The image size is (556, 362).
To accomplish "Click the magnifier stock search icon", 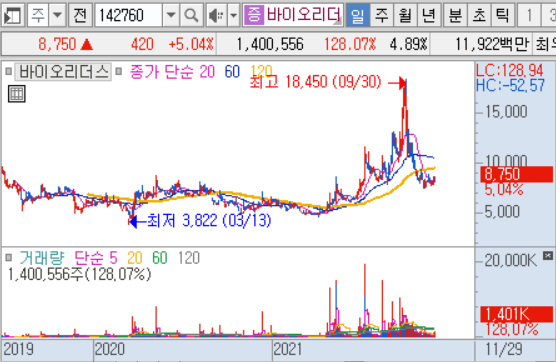I will [x=191, y=15].
